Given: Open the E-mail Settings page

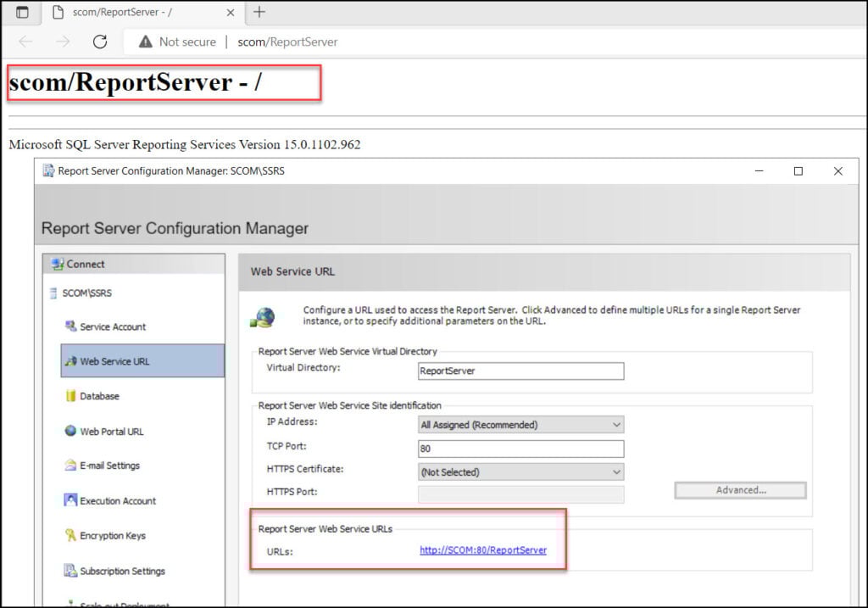Looking at the screenshot, I should coord(109,466).
